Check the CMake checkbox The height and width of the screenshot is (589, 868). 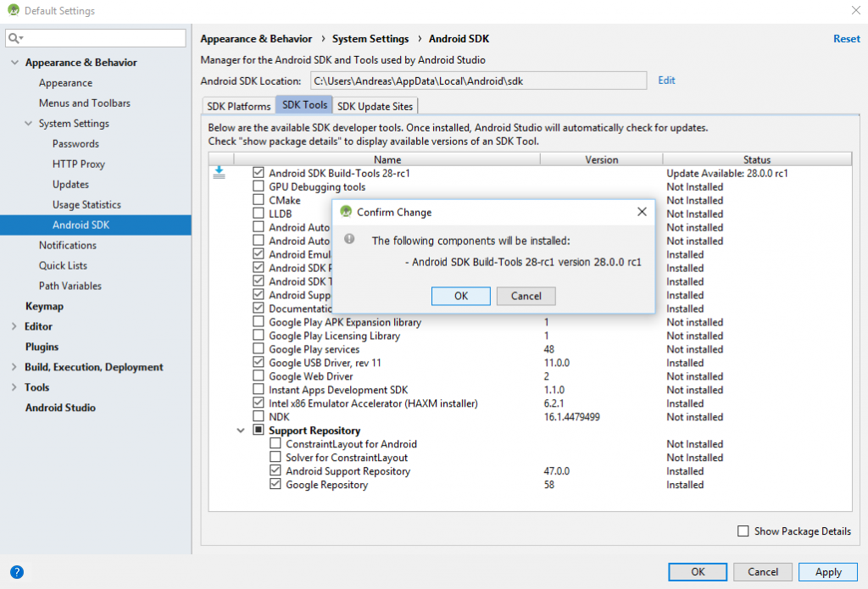click(x=259, y=200)
